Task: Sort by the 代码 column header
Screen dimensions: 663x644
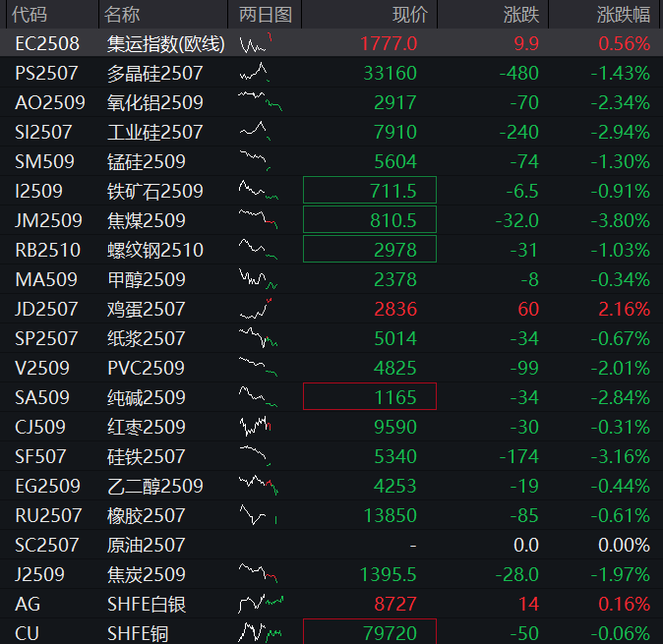Action: [30, 15]
